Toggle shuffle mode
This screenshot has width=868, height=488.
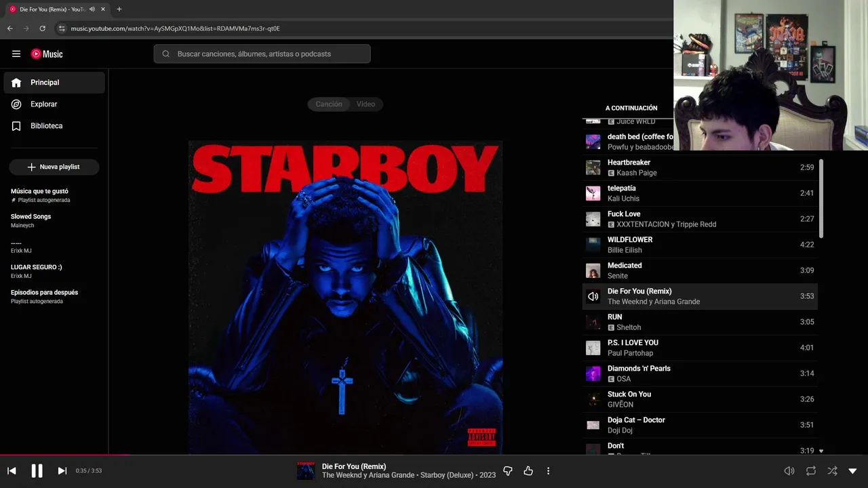tap(832, 471)
